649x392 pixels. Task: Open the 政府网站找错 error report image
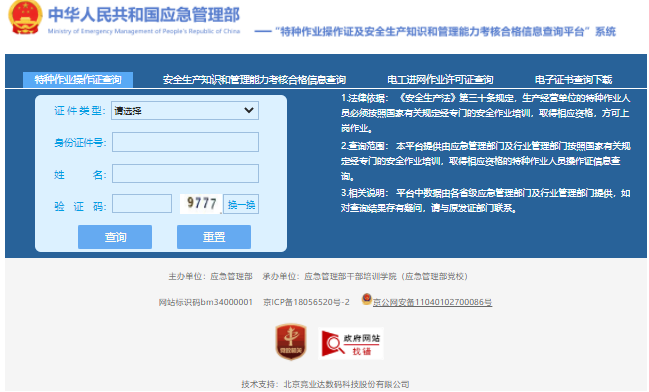pos(351,343)
